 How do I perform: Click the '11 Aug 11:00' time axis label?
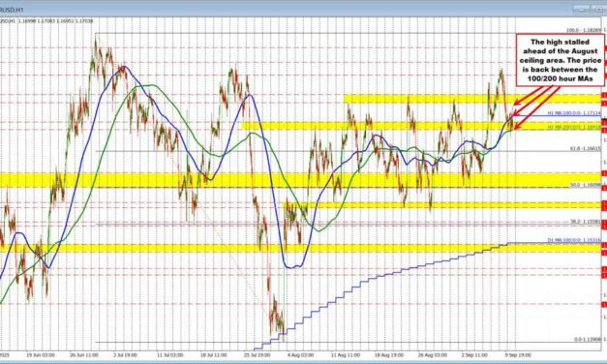click(x=346, y=354)
